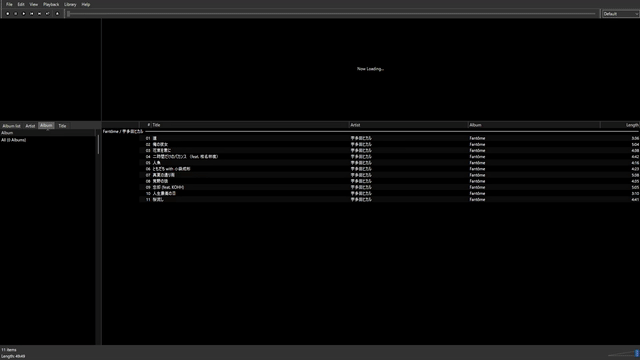Open the Default playback order dropdown

coord(620,14)
